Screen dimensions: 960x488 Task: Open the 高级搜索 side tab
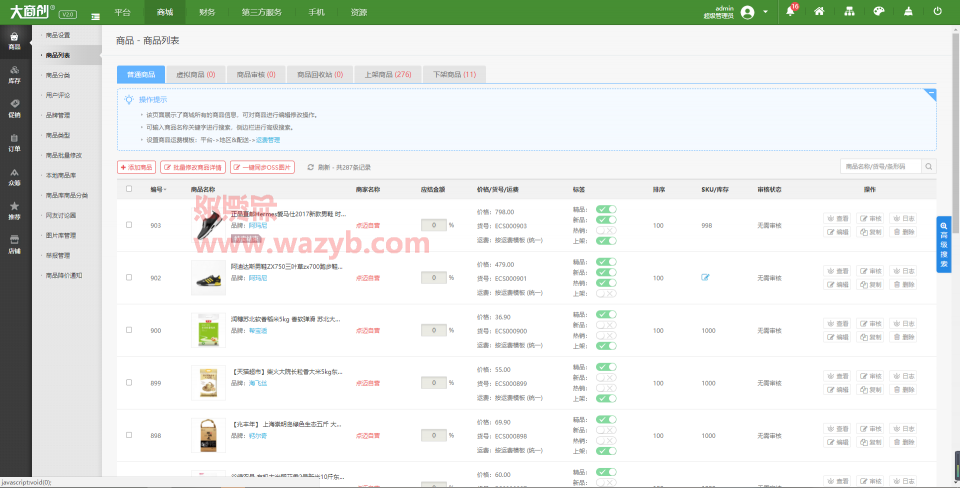tap(943, 244)
